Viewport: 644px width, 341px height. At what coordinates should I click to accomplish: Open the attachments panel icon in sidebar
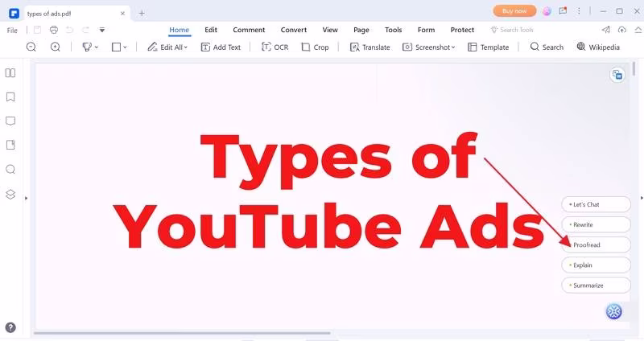10,145
